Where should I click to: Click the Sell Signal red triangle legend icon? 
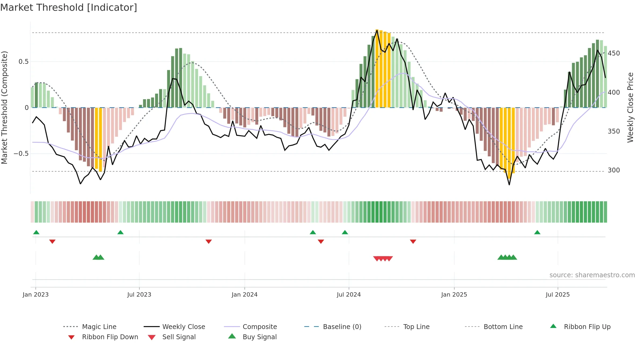click(152, 337)
